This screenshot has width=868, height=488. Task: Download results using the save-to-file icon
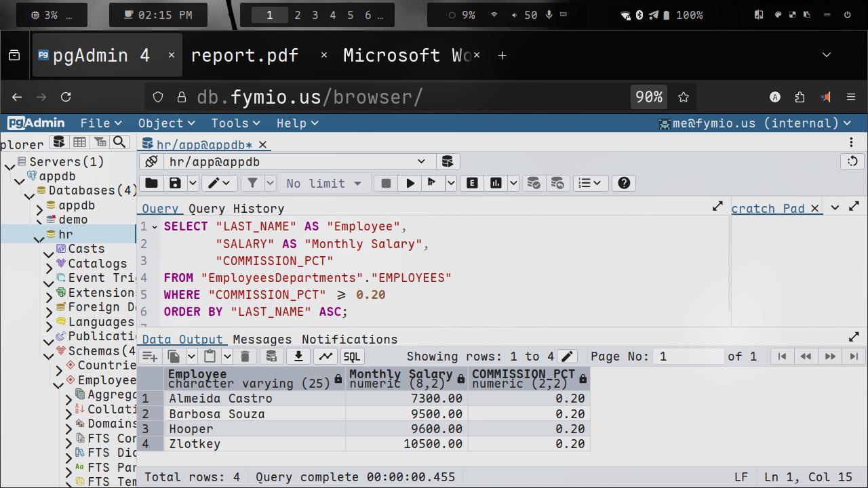(x=298, y=357)
